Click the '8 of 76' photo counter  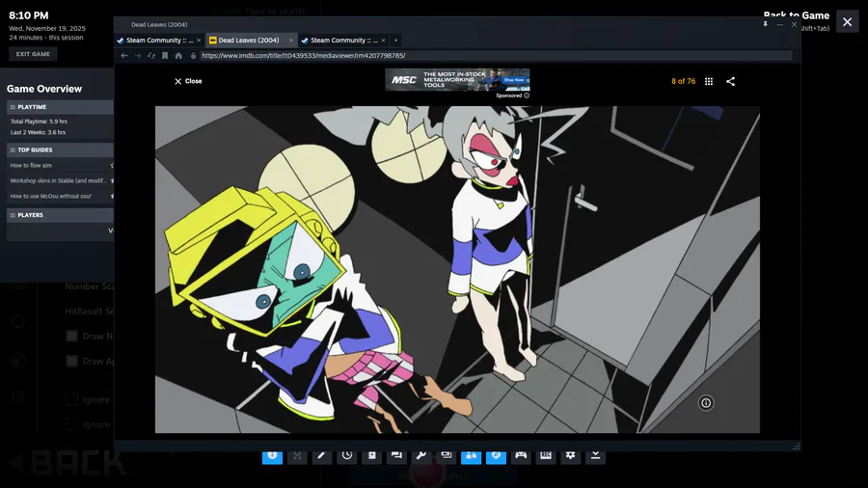click(x=683, y=81)
